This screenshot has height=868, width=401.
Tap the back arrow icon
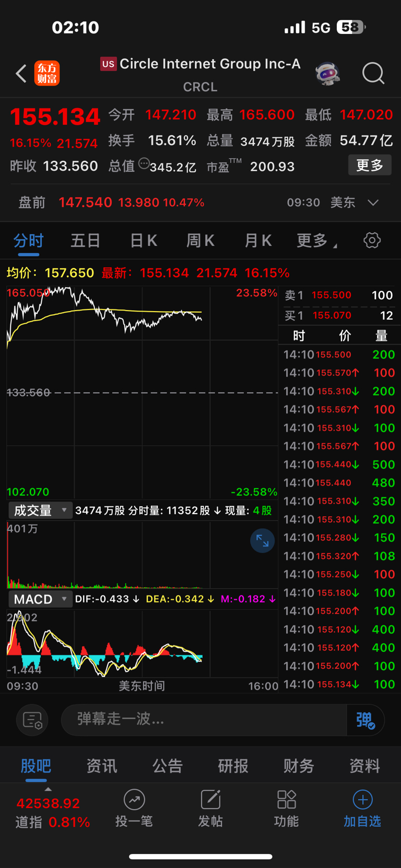tap(21, 74)
